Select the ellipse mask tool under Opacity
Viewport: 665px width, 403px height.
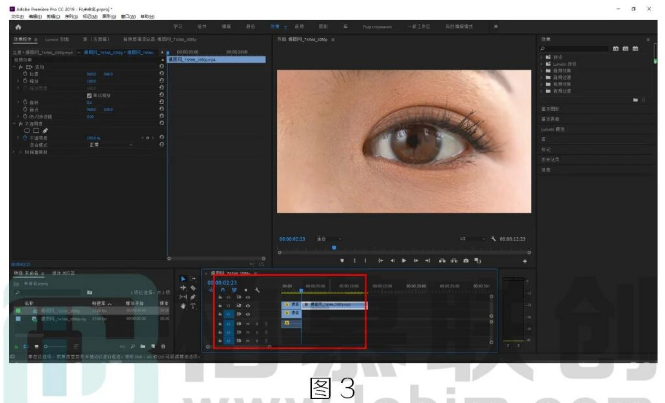(27, 130)
